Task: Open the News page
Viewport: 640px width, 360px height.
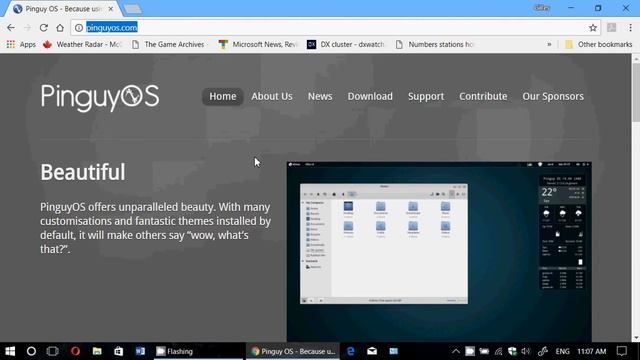Action: pyautogui.click(x=320, y=96)
